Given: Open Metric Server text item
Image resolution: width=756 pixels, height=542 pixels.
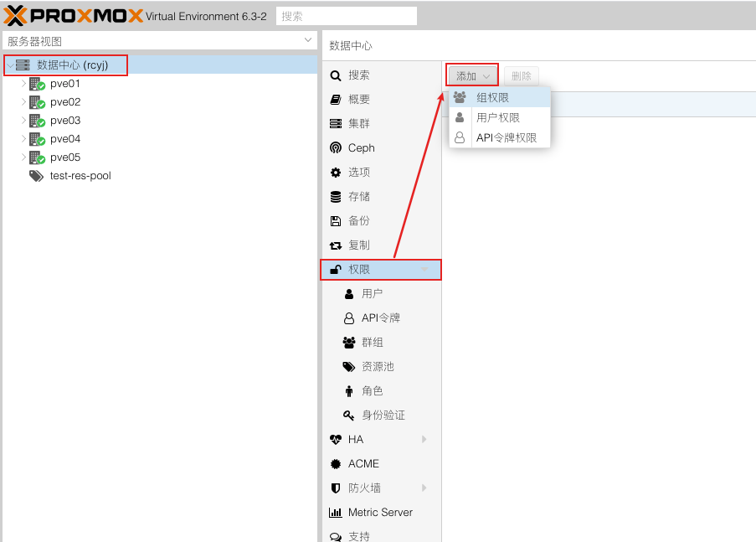Looking at the screenshot, I should (x=380, y=512).
